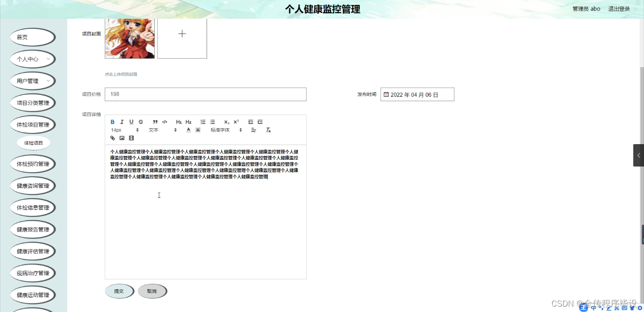Click the insert hyperlink icon
The height and width of the screenshot is (312, 644).
[113, 138]
